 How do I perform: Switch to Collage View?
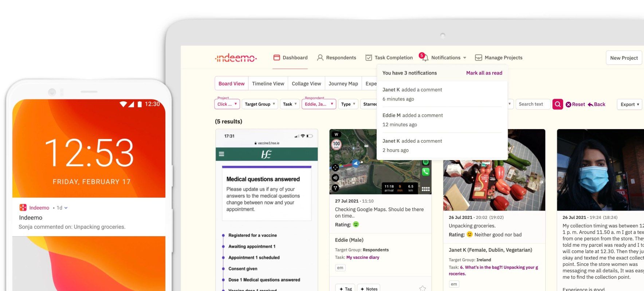point(306,84)
